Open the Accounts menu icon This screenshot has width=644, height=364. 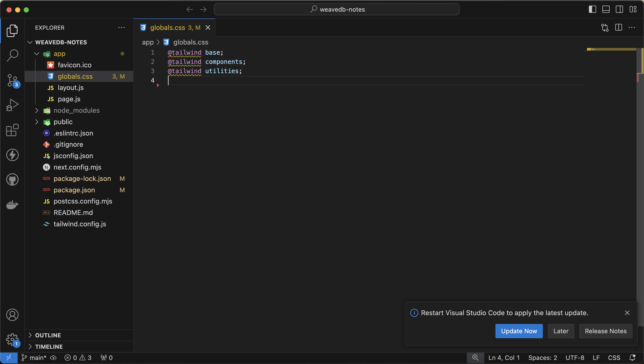click(12, 315)
